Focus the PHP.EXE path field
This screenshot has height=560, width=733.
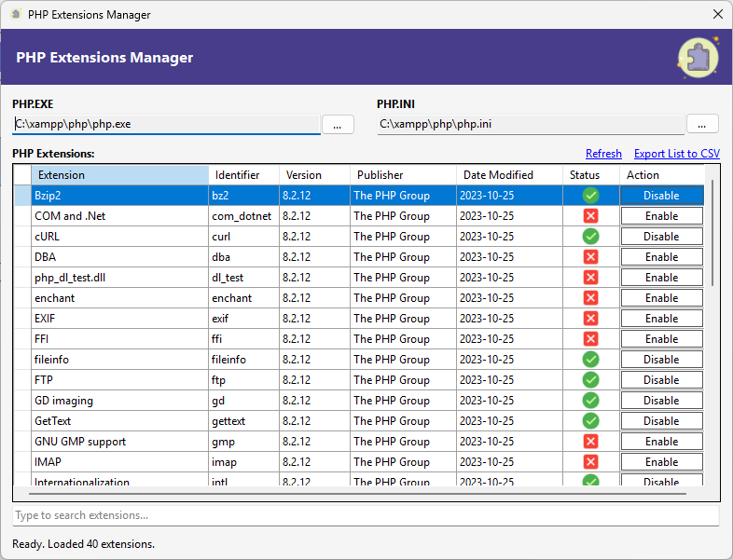[166, 124]
